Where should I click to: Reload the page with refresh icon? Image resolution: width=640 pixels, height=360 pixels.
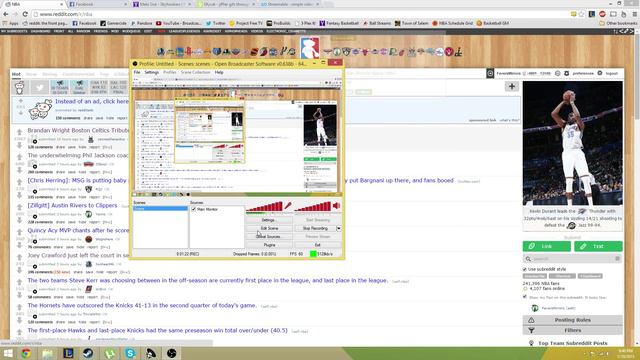(x=25, y=14)
